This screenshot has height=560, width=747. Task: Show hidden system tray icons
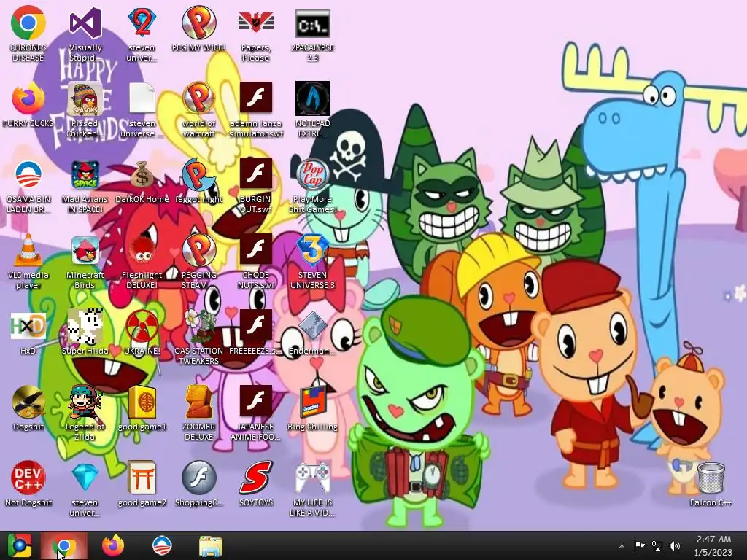622,546
